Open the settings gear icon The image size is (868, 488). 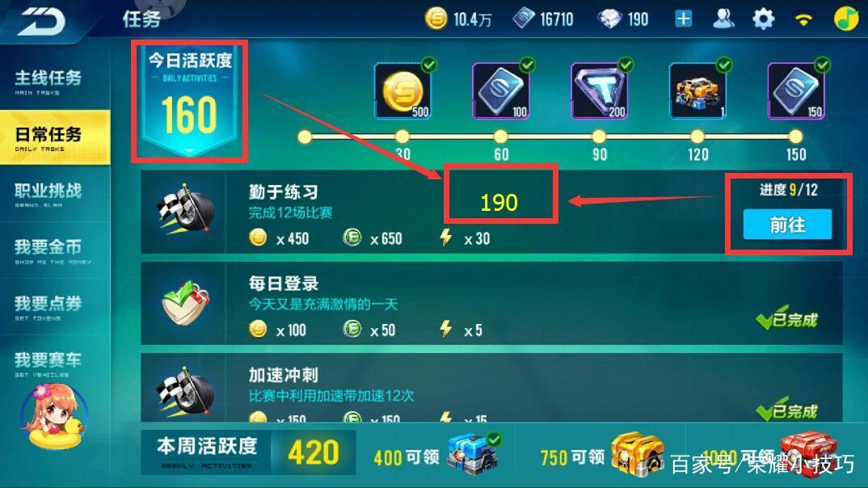pos(764,19)
